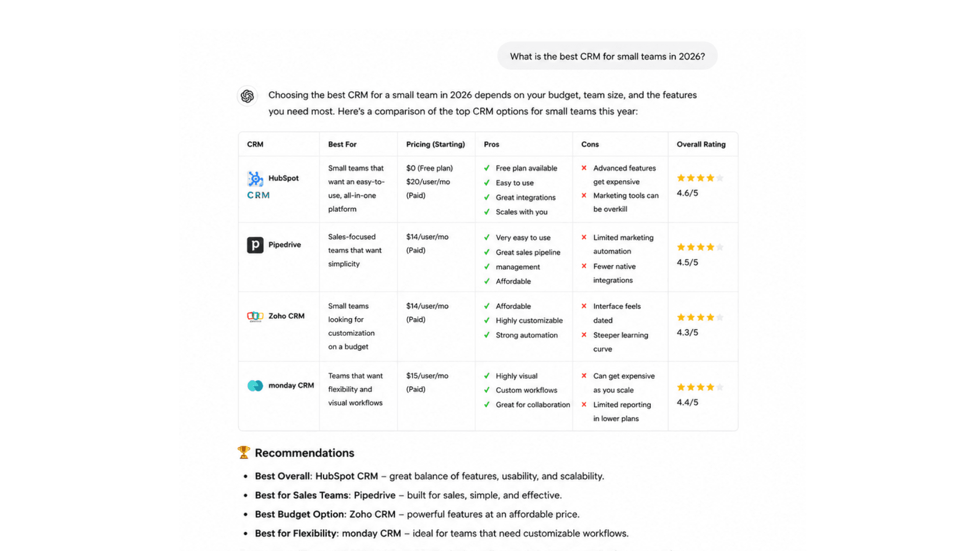Click the red X beside Limited marketing automation
Image resolution: width=980 pixels, height=551 pixels.
pos(584,237)
